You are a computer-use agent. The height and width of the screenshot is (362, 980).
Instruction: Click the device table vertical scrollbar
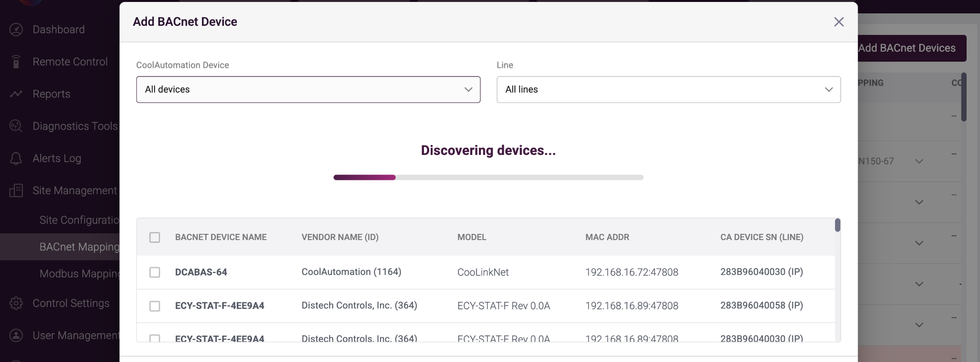(x=837, y=225)
